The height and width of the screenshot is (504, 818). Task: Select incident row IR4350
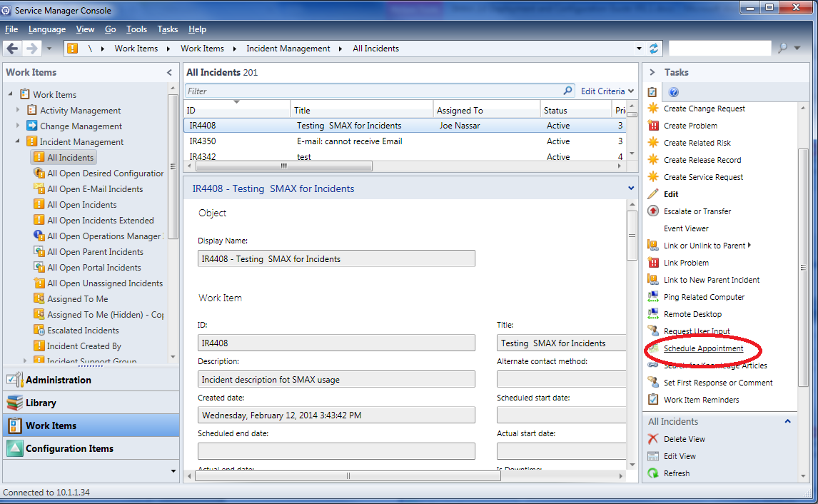click(x=405, y=141)
